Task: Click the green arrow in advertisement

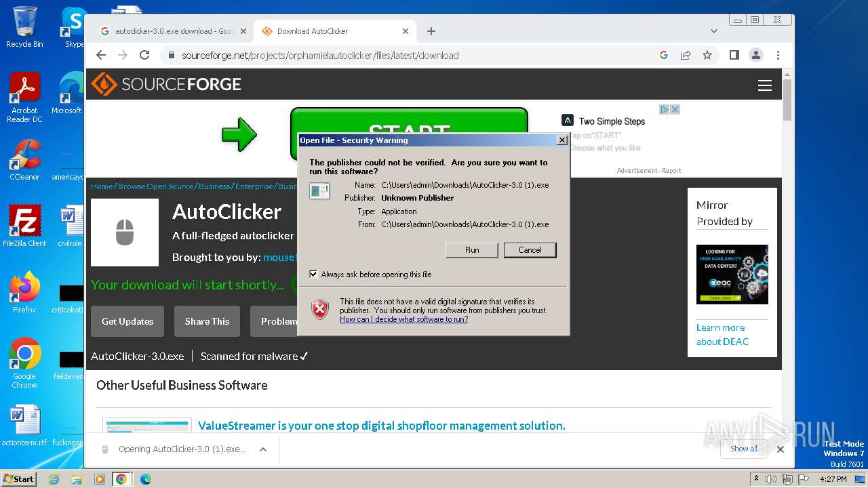Action: pyautogui.click(x=239, y=134)
